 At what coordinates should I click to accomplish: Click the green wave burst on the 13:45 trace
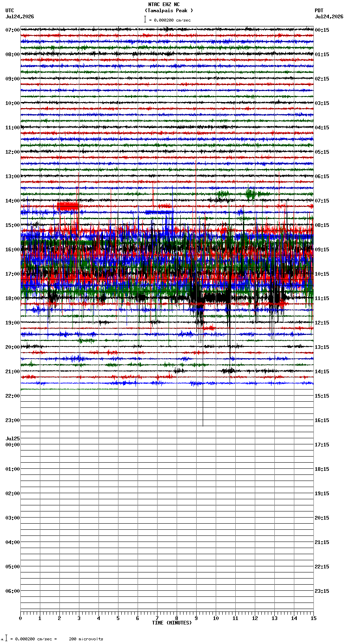click(251, 194)
